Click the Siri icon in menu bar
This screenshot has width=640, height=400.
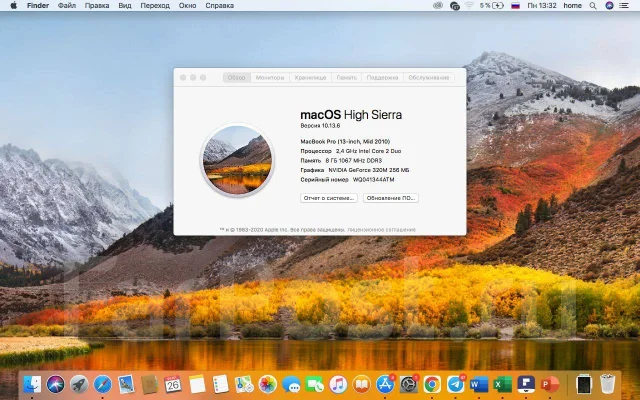tap(609, 6)
